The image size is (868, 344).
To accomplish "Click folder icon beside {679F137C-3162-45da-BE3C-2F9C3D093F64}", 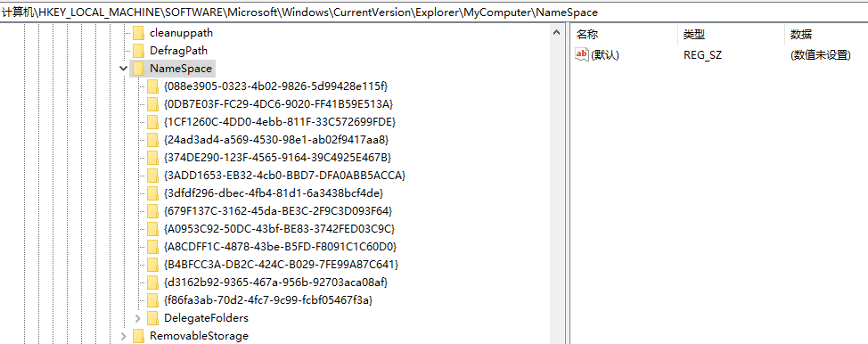I will click(152, 211).
